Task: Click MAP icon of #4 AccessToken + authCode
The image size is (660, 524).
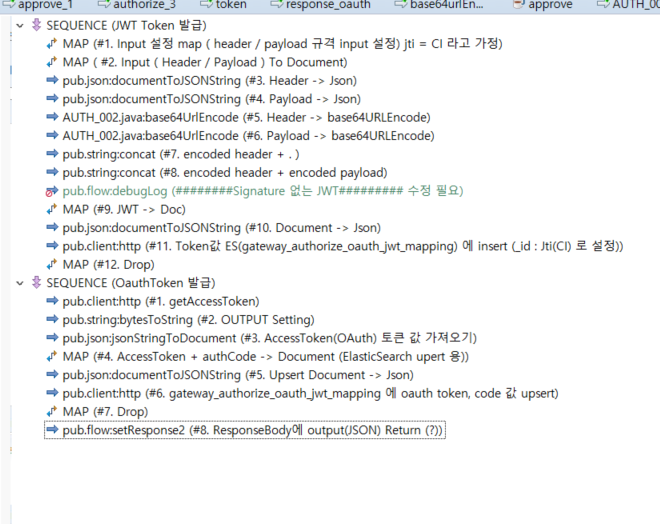Action: coord(52,356)
